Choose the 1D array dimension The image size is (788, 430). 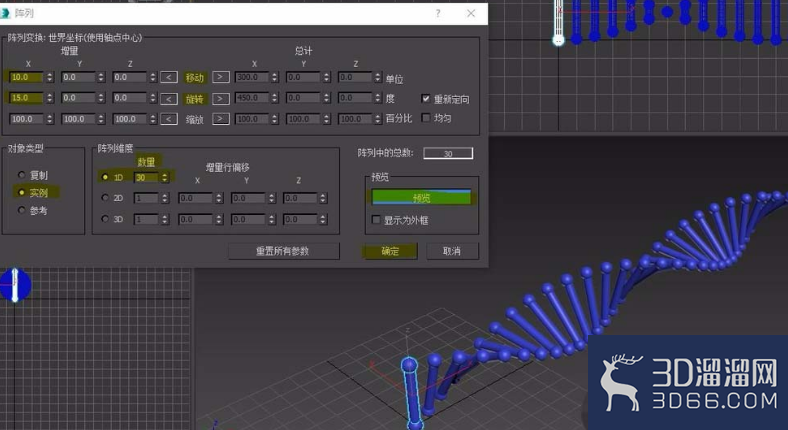(x=105, y=177)
